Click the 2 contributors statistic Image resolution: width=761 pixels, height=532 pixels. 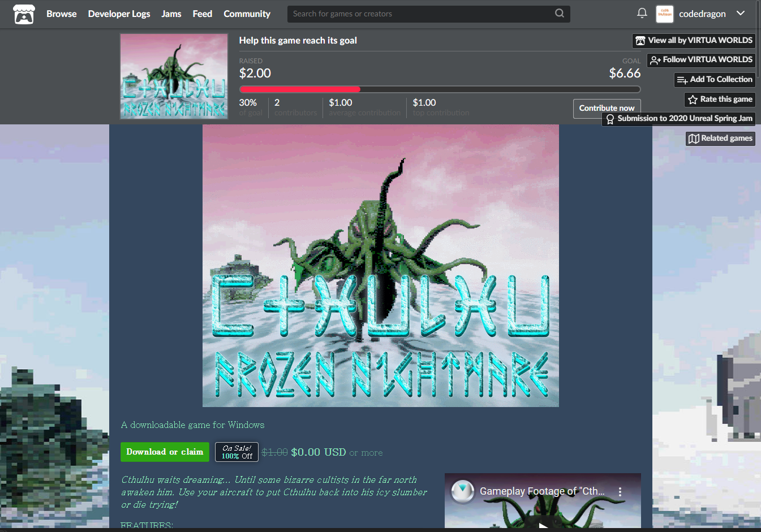(295, 107)
